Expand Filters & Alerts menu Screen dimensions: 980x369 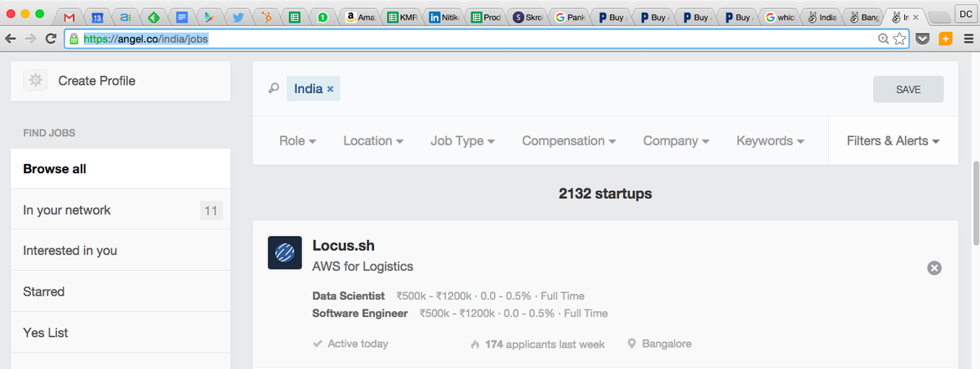[893, 140]
